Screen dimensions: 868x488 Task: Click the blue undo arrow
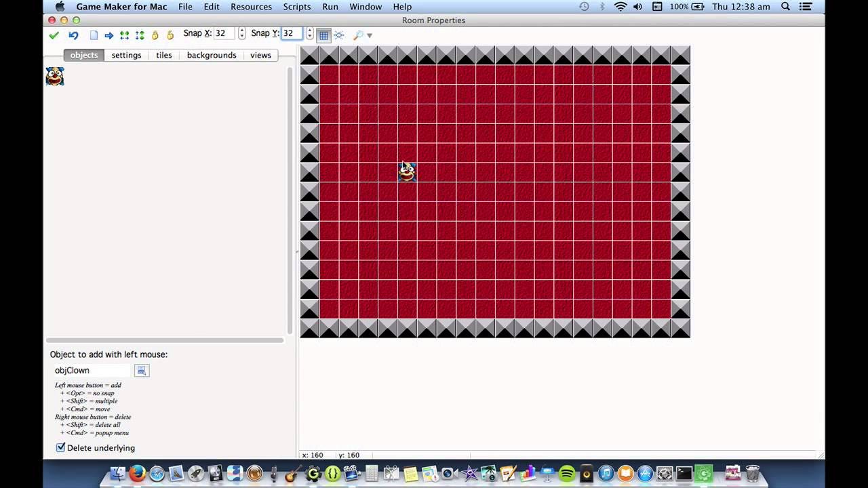click(73, 35)
